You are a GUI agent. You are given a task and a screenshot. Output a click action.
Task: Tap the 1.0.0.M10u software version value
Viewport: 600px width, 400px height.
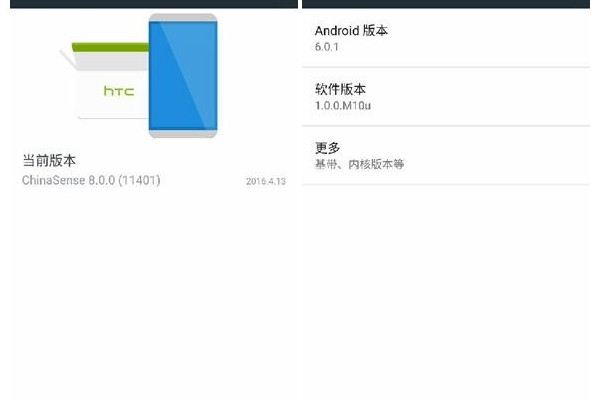[343, 106]
